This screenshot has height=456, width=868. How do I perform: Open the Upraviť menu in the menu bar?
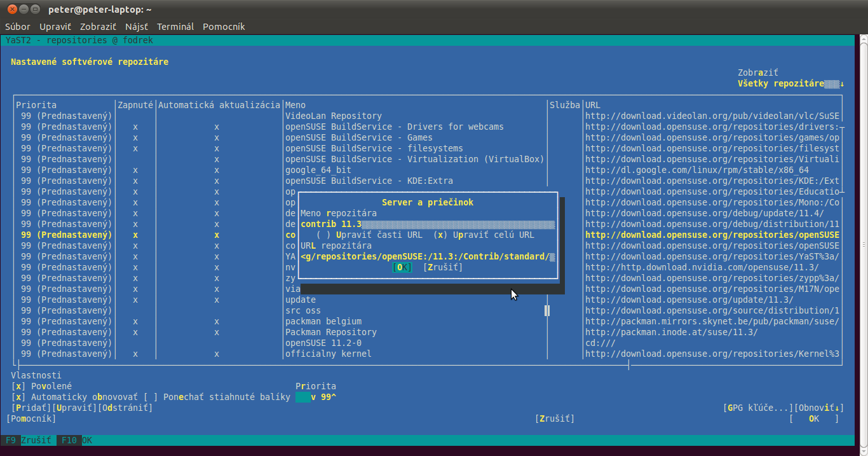(55, 27)
